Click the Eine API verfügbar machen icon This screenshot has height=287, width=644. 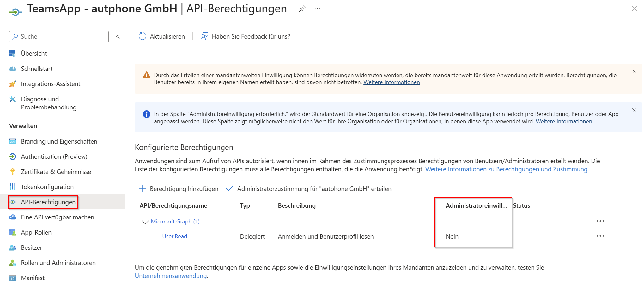13,217
